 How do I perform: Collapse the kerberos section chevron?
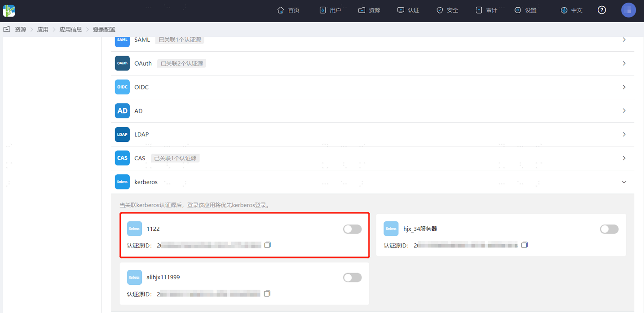[624, 182]
